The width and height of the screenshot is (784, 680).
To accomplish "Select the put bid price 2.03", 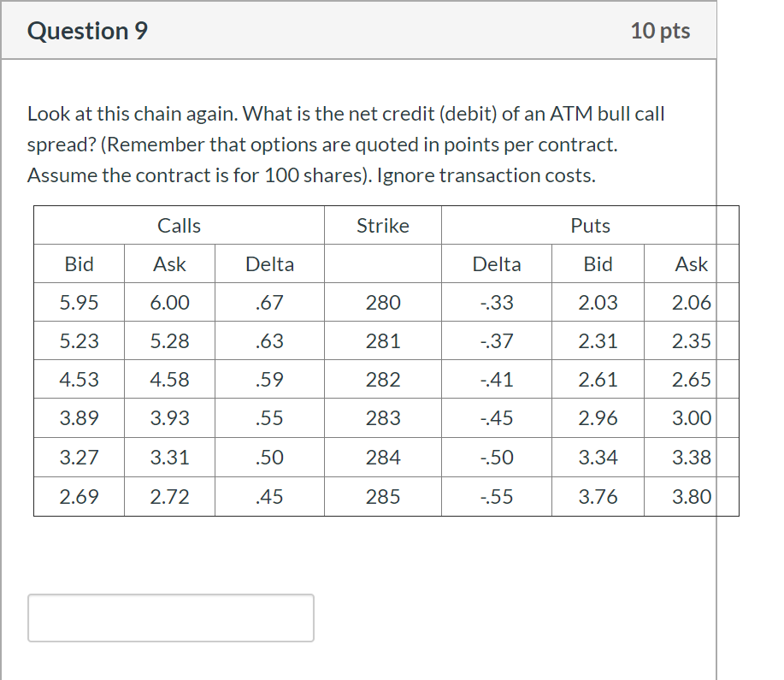I will (x=598, y=302).
